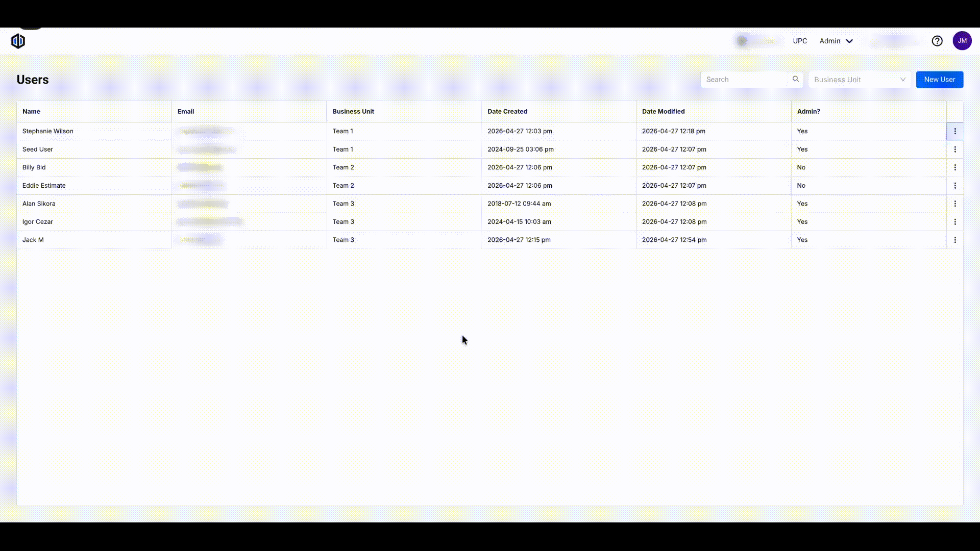The width and height of the screenshot is (980, 551).
Task: Open actions menu for Seed User
Action: pyautogui.click(x=955, y=149)
